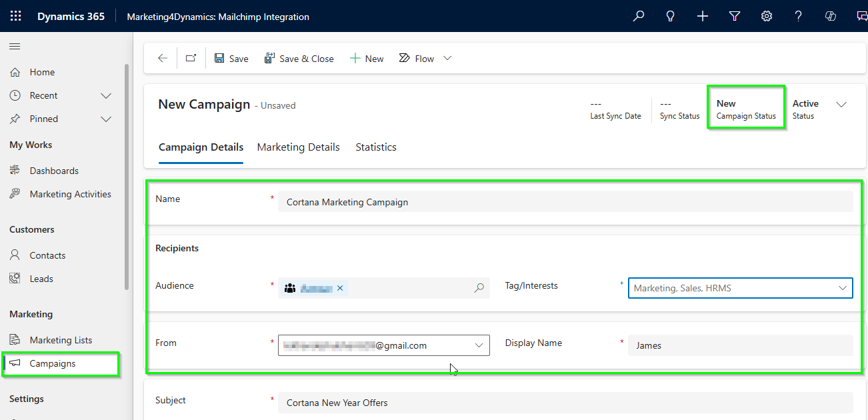This screenshot has width=868, height=420.
Task: Go to Home from the sidebar
Action: point(41,71)
